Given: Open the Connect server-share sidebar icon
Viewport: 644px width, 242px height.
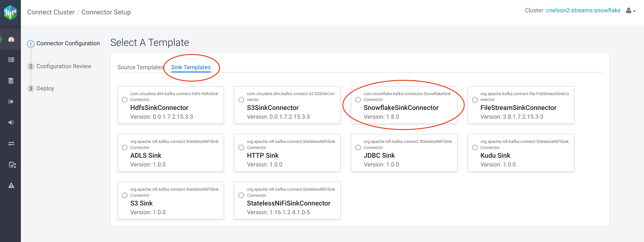Looking at the screenshot, I should coord(12,165).
